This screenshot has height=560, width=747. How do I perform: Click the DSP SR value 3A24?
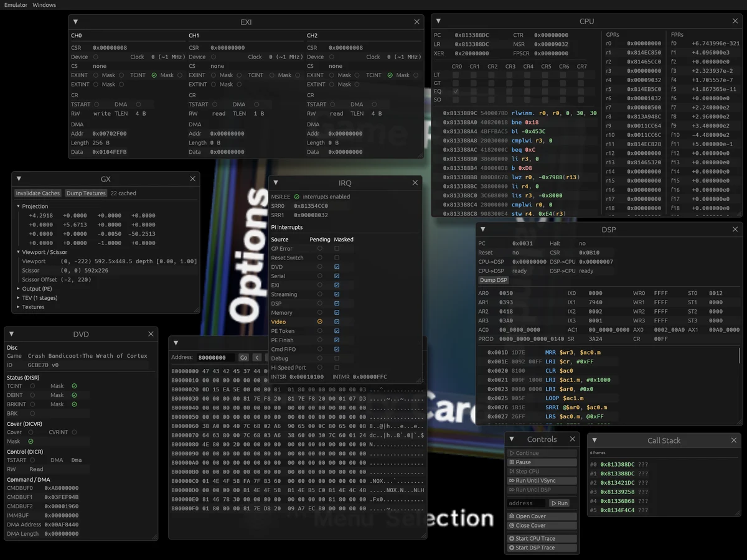pos(594,339)
